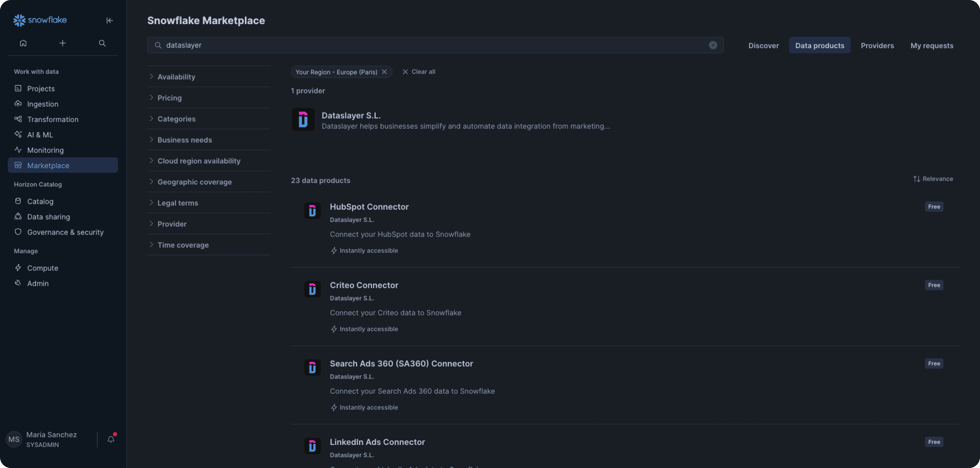Open Data sharing in sidebar
This screenshot has height=468, width=980.
[x=48, y=217]
